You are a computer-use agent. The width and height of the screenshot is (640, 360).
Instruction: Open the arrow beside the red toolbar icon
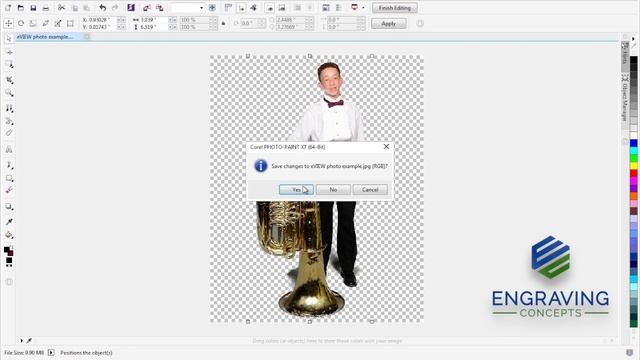point(363,8)
